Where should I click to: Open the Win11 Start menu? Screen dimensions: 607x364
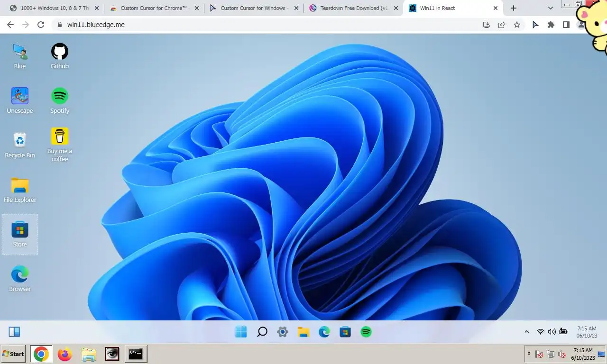[x=241, y=332]
